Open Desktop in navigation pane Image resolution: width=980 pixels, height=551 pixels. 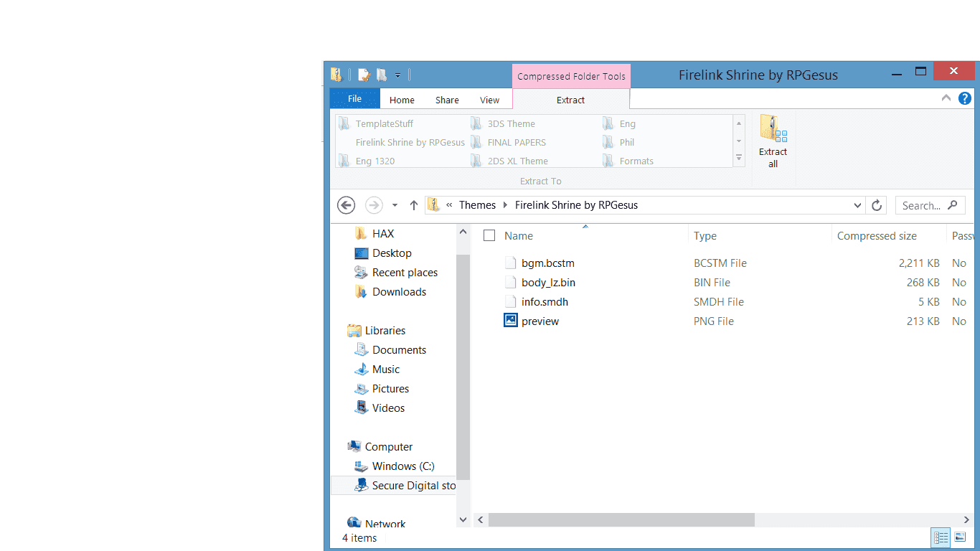[x=392, y=253]
